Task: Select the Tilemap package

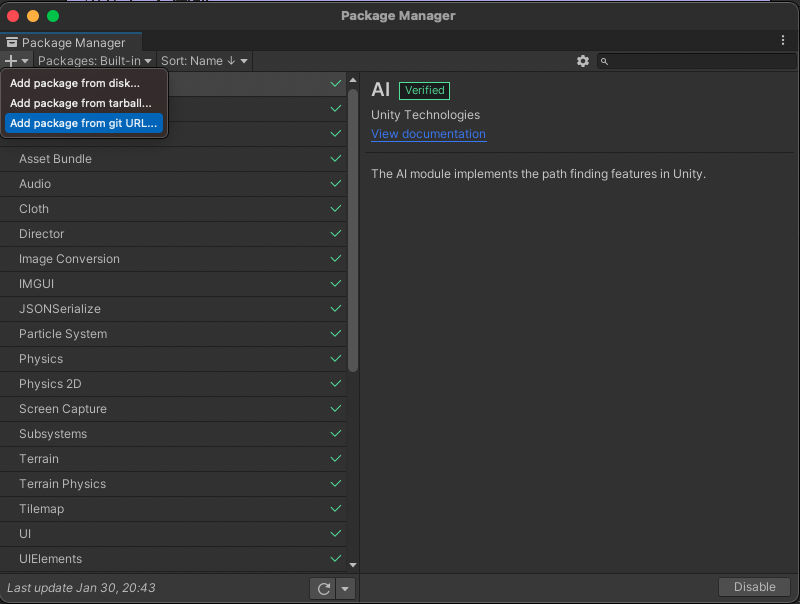Action: click(173, 509)
